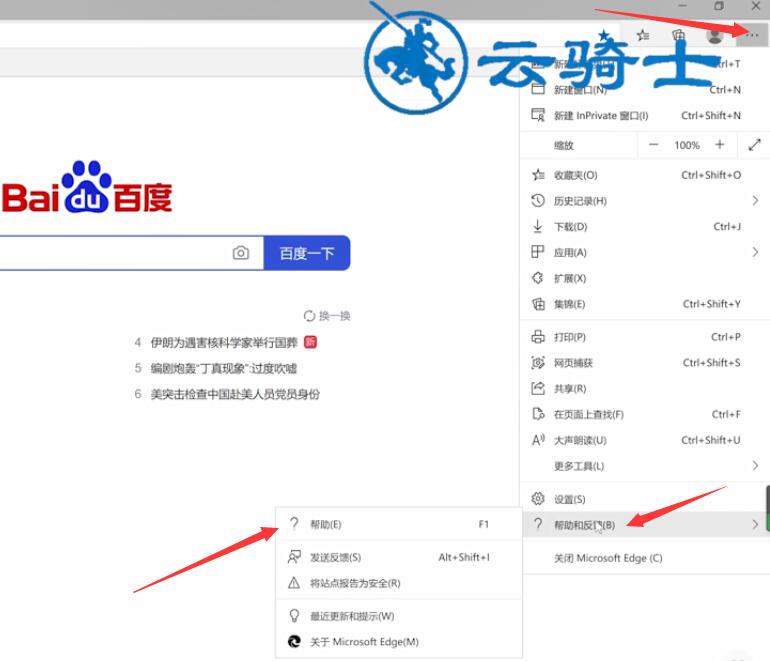Screen dimensions: 770x661
Task: Click the full screen expand arrow icon
Action: click(754, 145)
